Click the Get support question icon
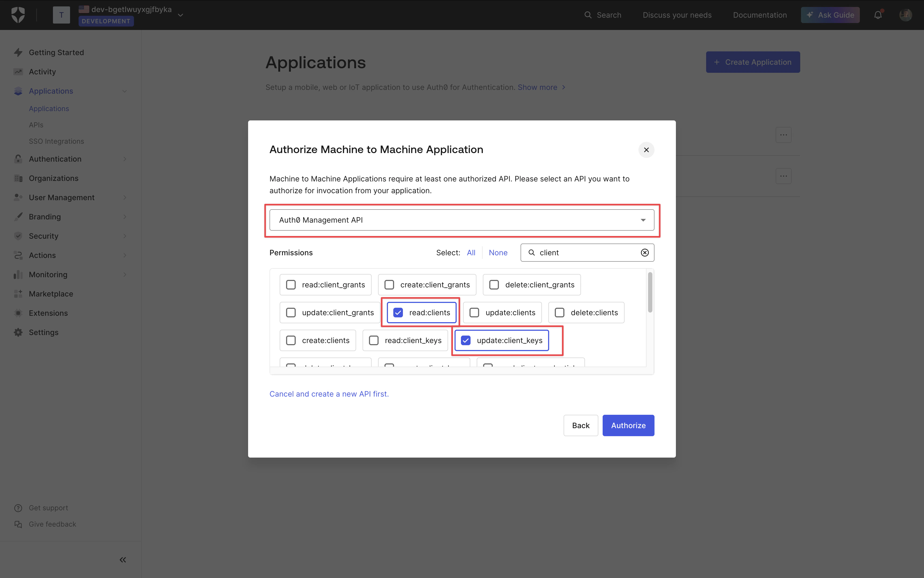This screenshot has height=578, width=924. tap(18, 508)
